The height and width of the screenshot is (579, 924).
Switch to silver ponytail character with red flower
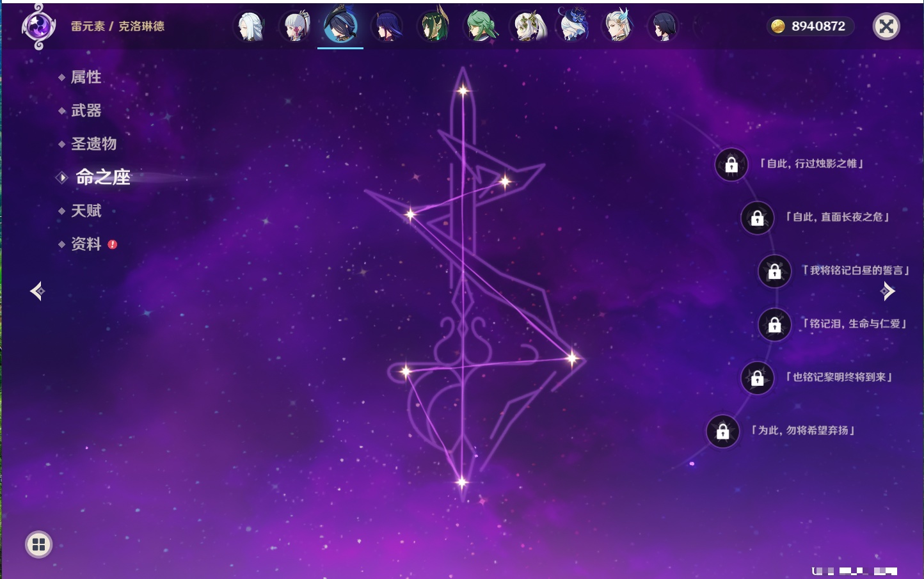tap(296, 27)
